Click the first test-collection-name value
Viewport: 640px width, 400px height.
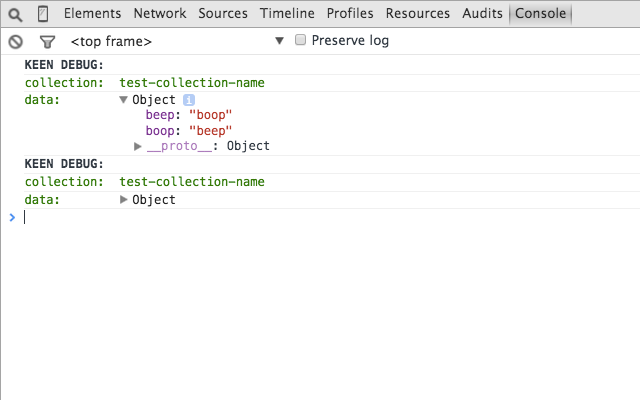click(x=192, y=83)
